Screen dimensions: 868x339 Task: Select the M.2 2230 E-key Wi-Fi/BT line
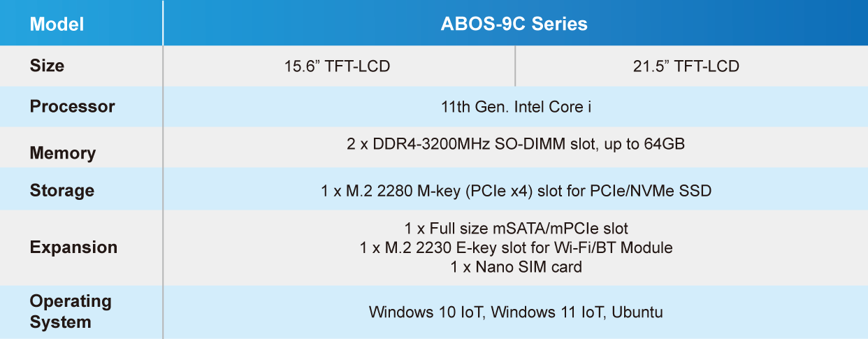click(x=516, y=247)
